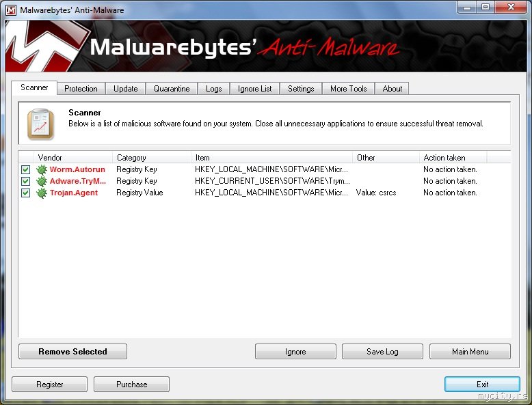
Task: Click the Ignore button
Action: coord(295,352)
